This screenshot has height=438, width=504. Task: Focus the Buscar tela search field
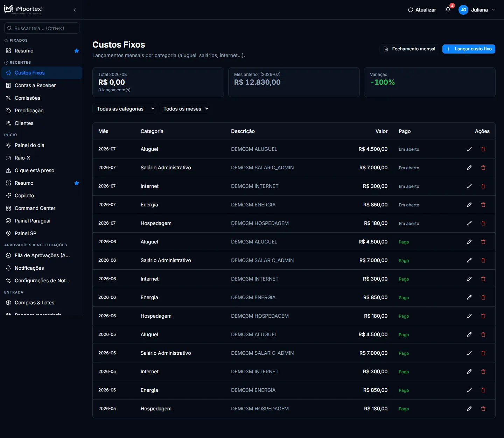point(42,28)
